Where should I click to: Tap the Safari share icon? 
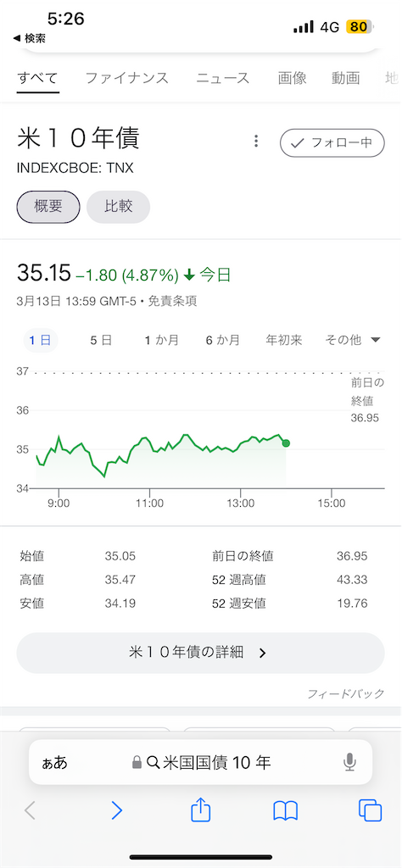200,811
